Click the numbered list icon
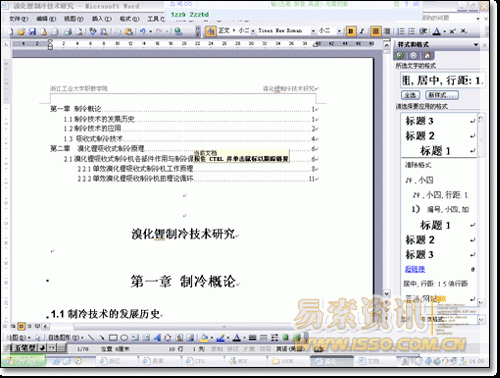Image resolution: width=500 pixels, height=378 pixels. tap(401, 31)
